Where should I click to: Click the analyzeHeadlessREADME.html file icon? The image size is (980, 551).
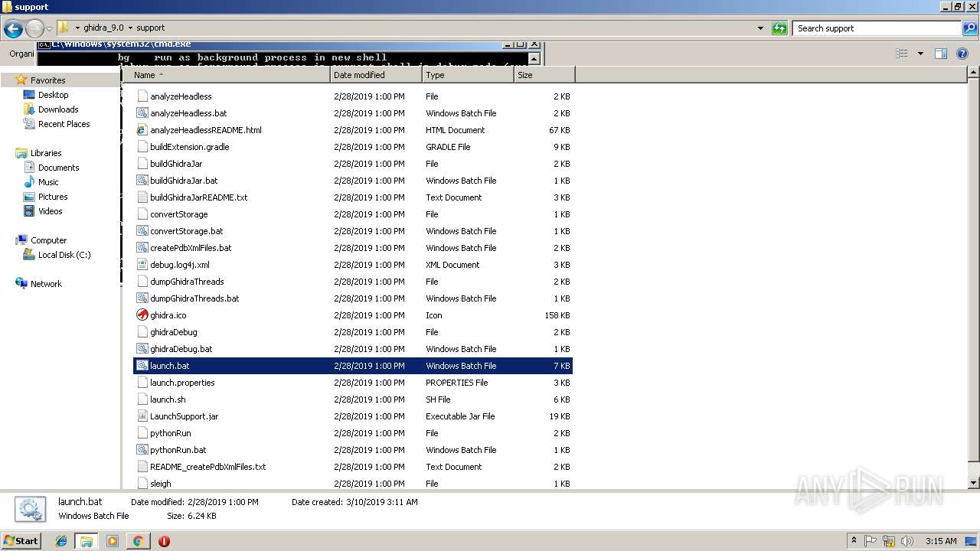[x=142, y=130]
